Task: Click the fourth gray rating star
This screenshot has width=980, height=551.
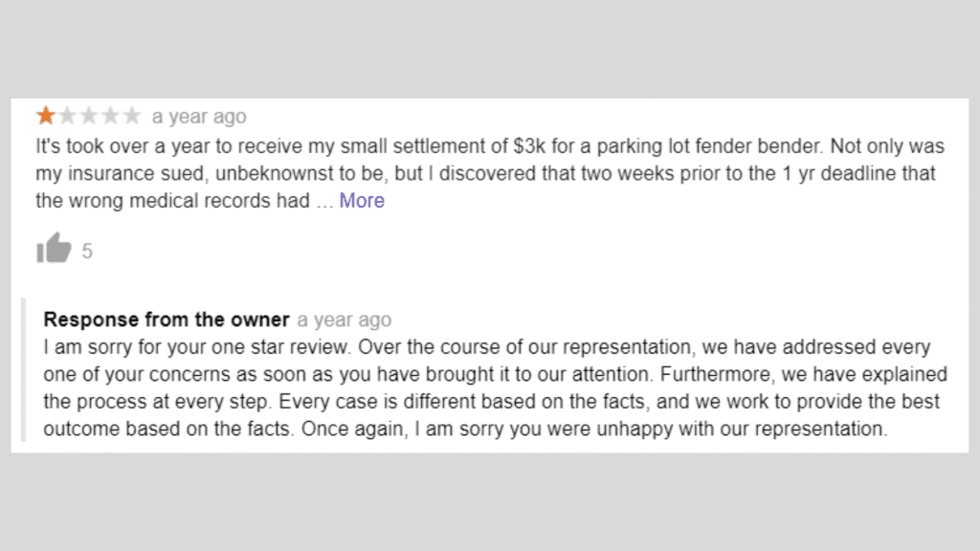Action: (111, 117)
